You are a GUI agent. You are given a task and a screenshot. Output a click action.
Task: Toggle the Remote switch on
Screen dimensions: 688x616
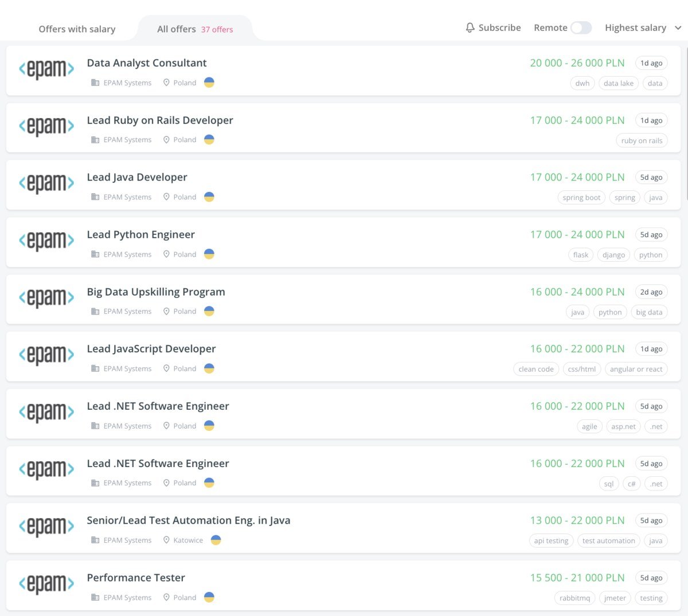click(x=581, y=28)
